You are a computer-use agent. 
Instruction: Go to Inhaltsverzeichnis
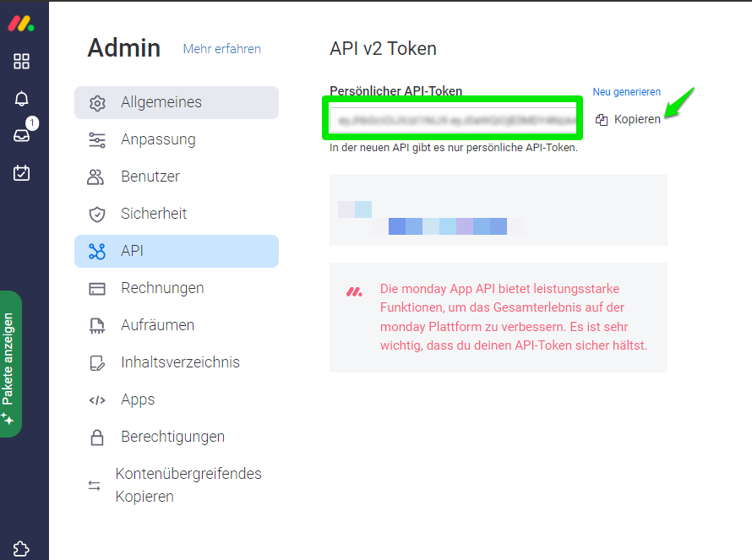177,362
